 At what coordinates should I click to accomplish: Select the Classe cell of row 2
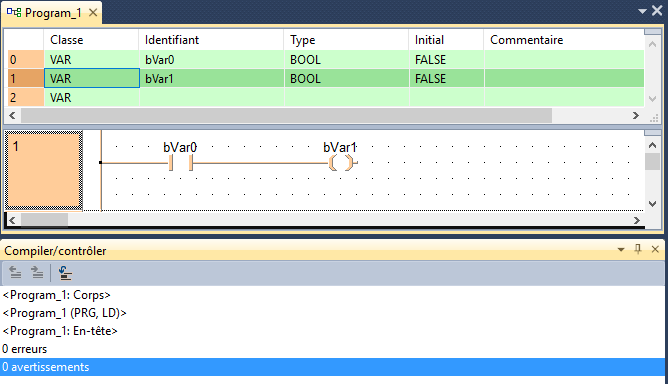click(92, 98)
